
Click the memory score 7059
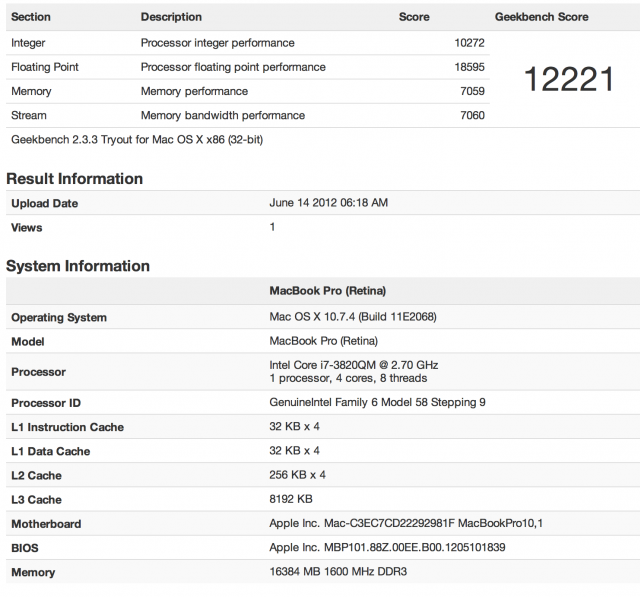click(x=472, y=91)
